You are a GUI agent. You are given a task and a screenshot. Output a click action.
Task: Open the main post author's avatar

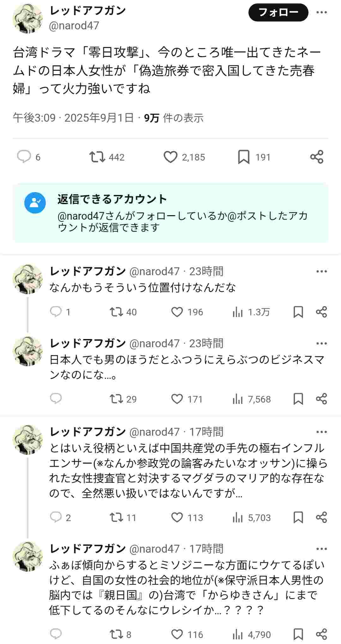[x=28, y=19]
